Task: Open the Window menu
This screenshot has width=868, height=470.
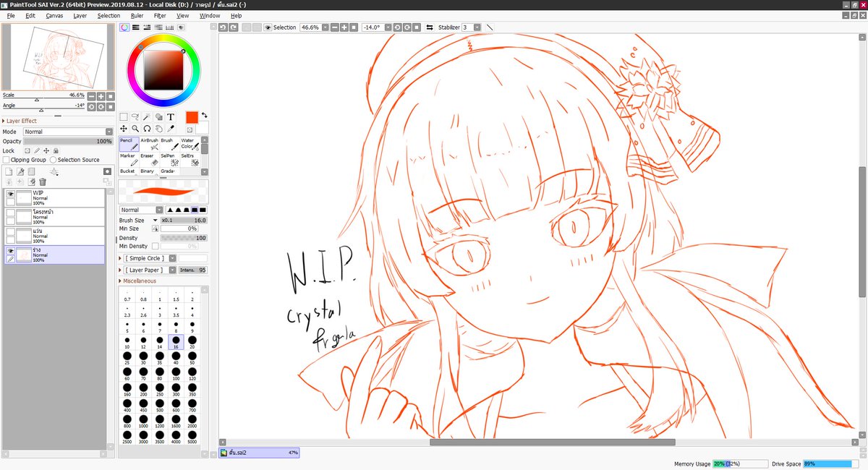Action: [x=210, y=15]
